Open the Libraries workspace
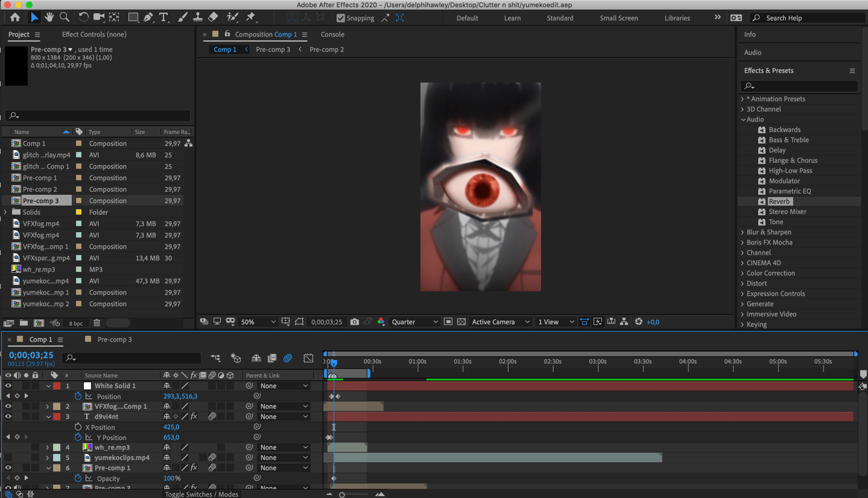This screenshot has width=868, height=498. click(677, 18)
